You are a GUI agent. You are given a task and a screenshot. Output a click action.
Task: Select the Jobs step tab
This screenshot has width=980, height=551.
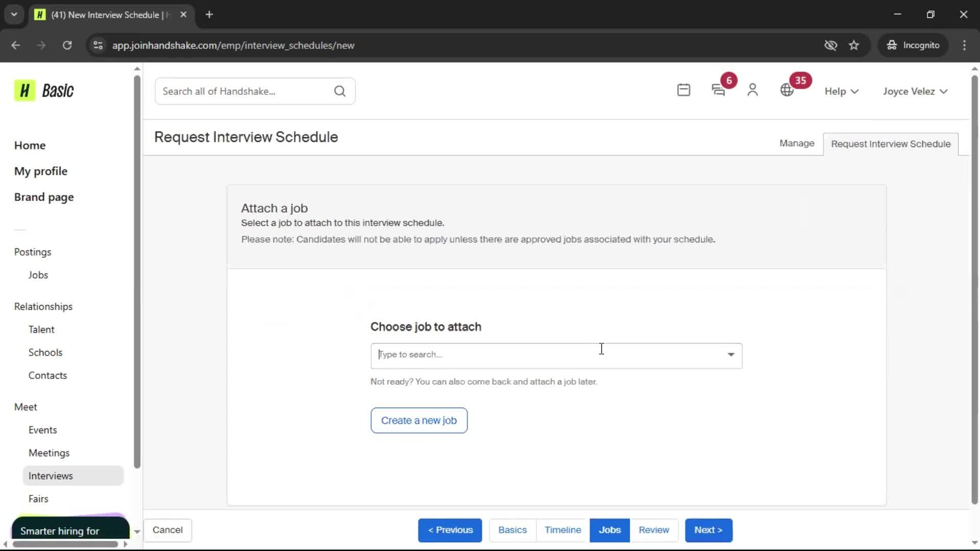[609, 530]
